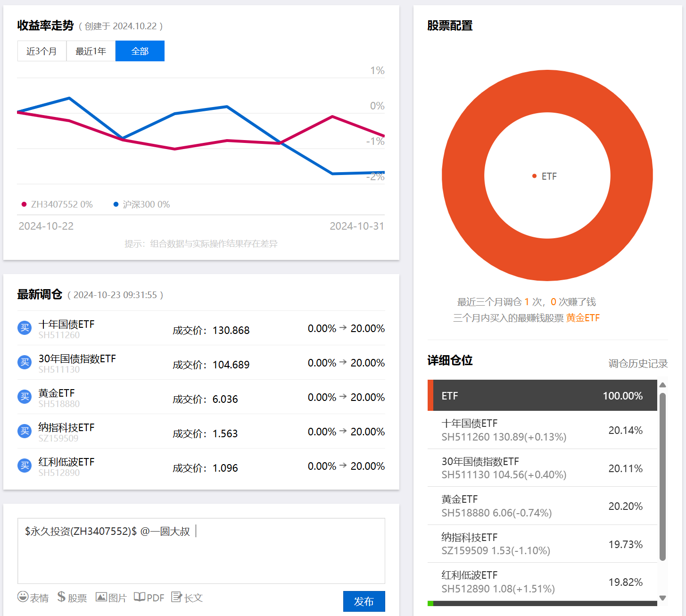Select 十年国债ETF 20.14% holding row
The image size is (686, 616).
[x=542, y=430]
